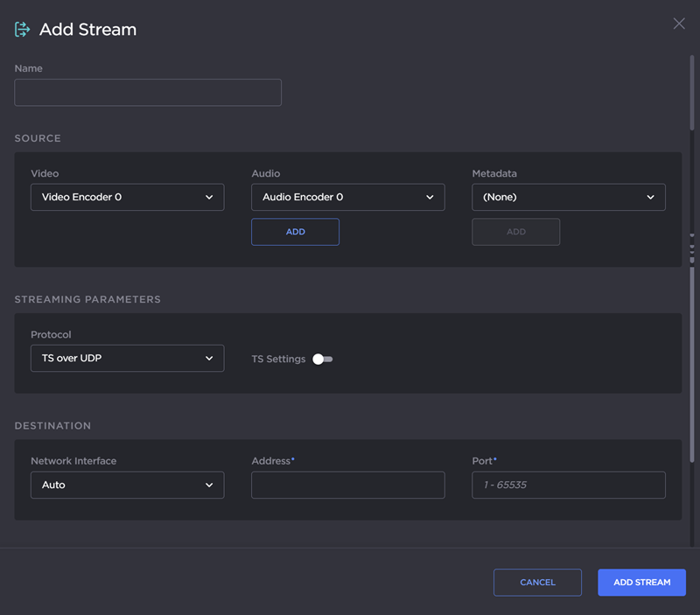The image size is (700, 615).
Task: Click the STREAMING PARAMETERS section heading
Action: (x=87, y=299)
